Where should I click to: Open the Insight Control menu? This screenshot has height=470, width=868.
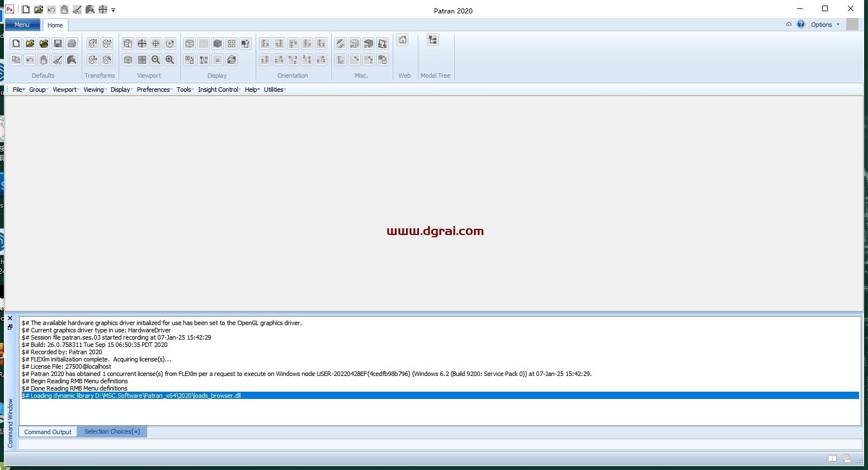pos(219,90)
